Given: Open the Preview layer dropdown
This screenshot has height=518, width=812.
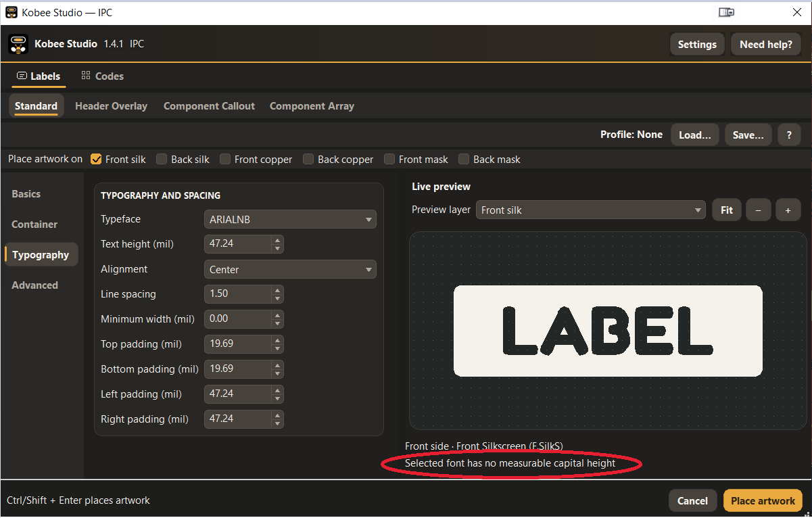Looking at the screenshot, I should click(591, 210).
